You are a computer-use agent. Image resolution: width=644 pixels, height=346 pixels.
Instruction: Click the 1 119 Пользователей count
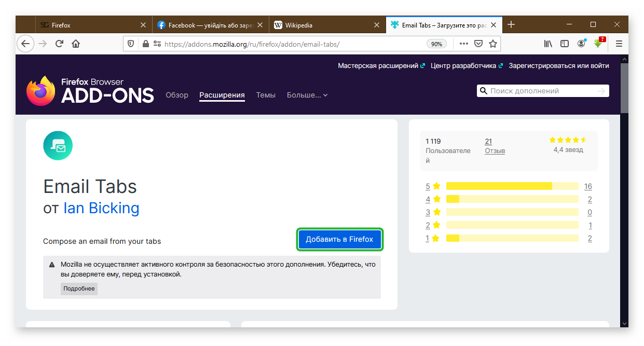(448, 150)
